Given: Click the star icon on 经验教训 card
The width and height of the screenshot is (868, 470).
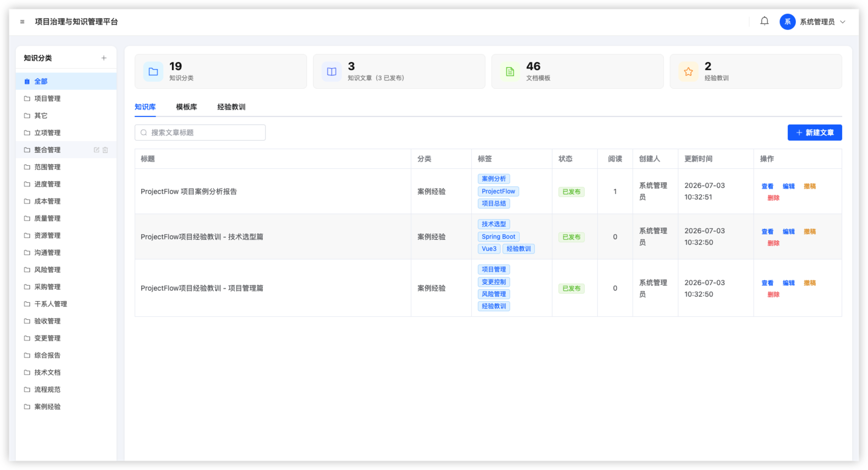Looking at the screenshot, I should [689, 72].
